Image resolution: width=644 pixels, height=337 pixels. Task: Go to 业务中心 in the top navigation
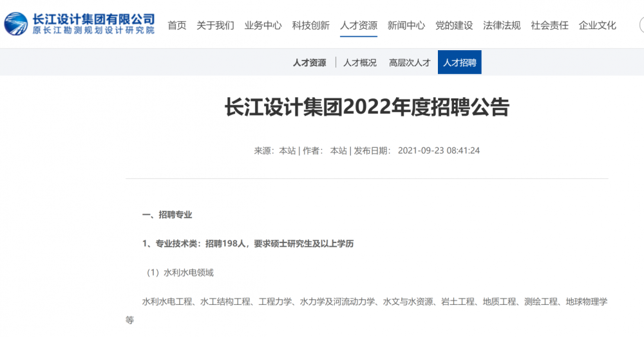click(263, 26)
